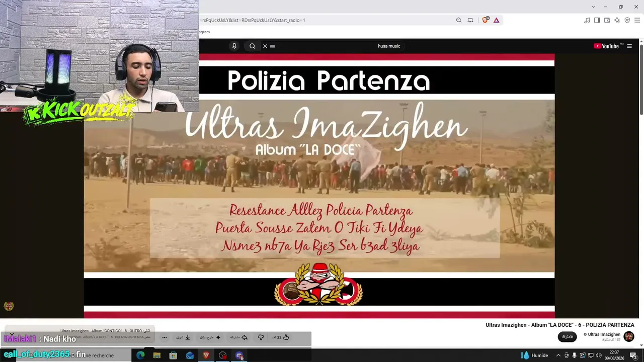Open Microsoft Store from the taskbar
The image size is (644, 362).
[x=173, y=355]
